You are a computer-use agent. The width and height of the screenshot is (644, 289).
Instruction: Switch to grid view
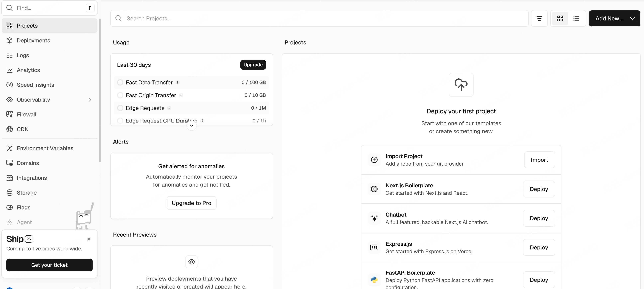point(560,18)
